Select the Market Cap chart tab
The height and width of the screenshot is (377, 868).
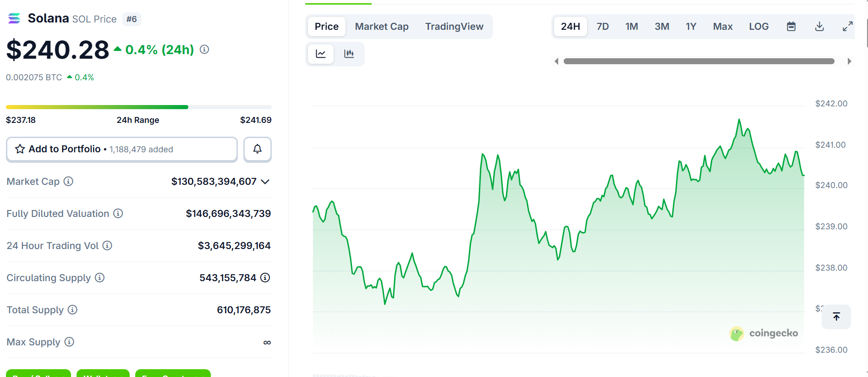[x=382, y=27]
